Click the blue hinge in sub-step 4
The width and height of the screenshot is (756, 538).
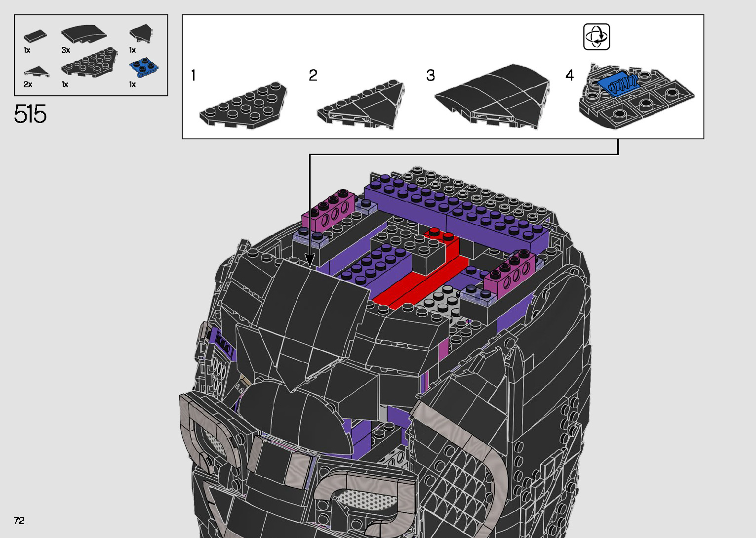[x=618, y=83]
